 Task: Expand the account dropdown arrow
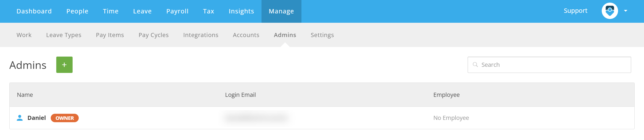[626, 11]
